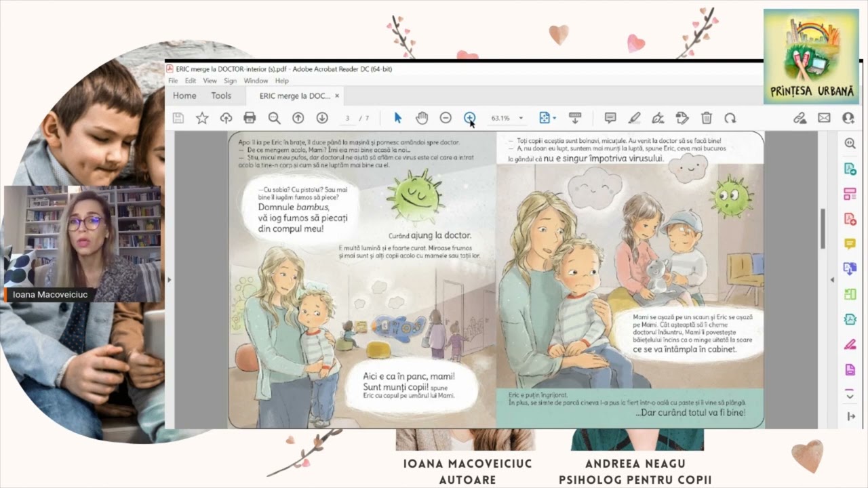
Task: Click the Prințesa Urbană logo
Action: point(811,56)
